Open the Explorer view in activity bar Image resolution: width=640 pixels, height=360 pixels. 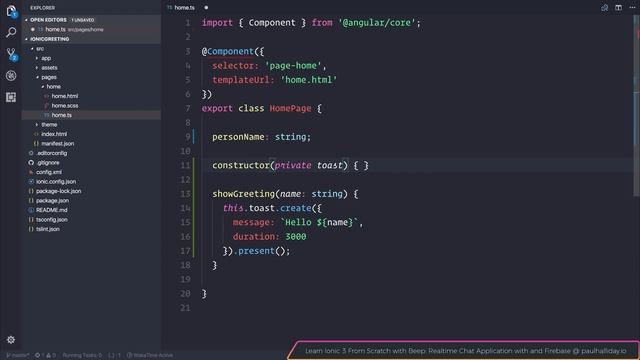[x=11, y=11]
